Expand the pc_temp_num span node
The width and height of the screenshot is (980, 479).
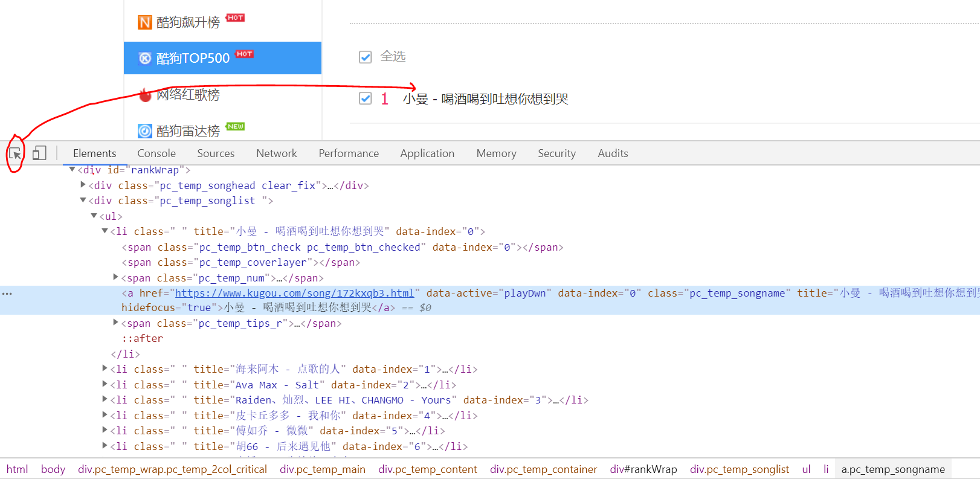116,277
